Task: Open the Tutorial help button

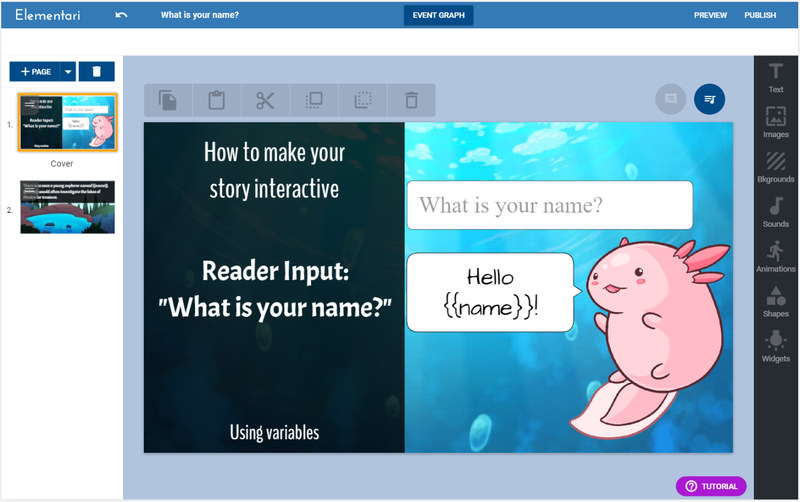Action: (x=711, y=486)
